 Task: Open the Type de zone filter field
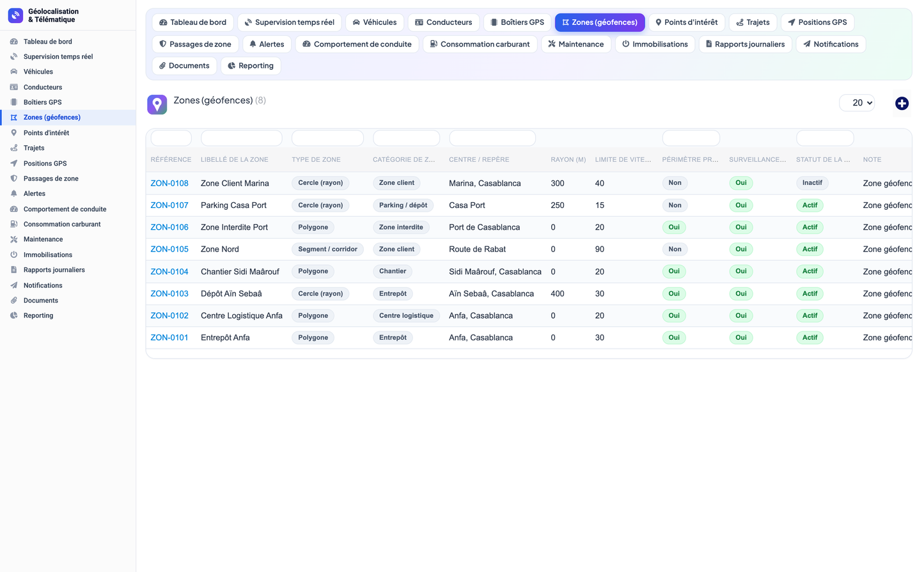(327, 138)
